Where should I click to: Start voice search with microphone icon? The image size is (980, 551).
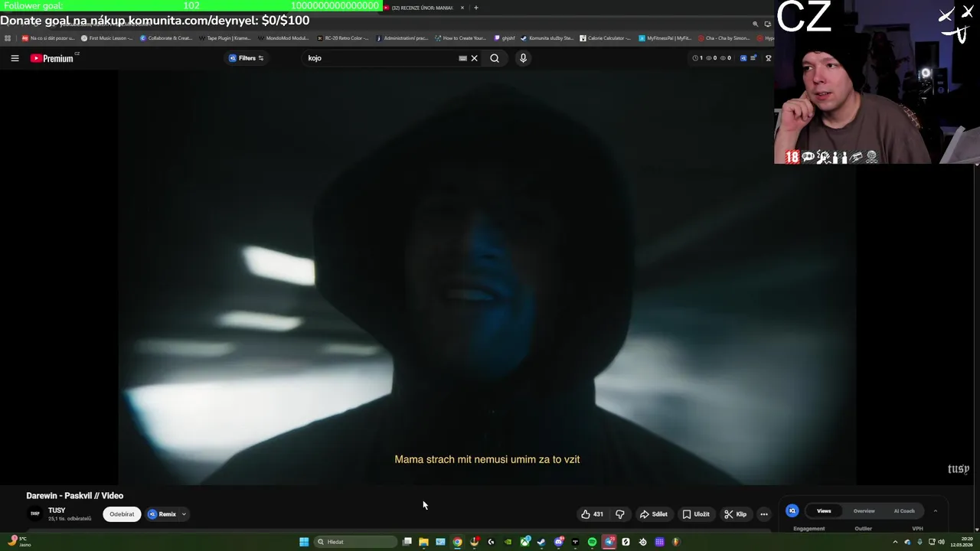523,58
